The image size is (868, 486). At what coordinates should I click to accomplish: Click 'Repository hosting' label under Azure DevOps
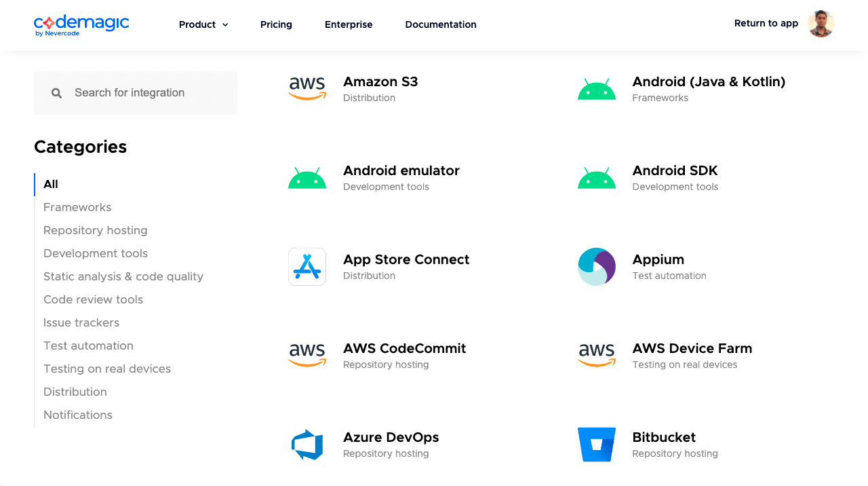click(386, 453)
